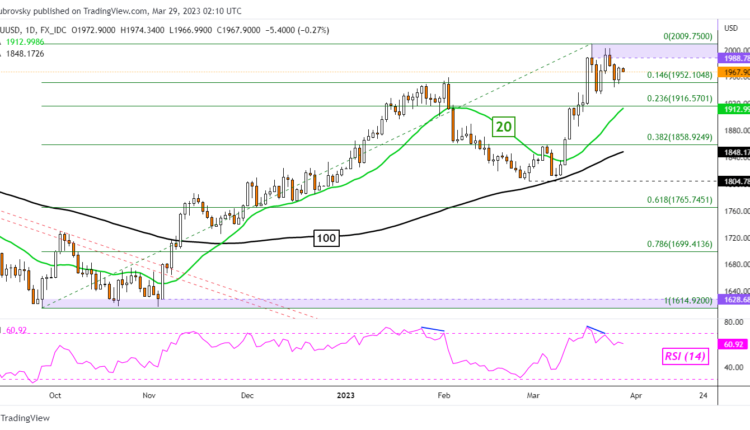Click the purple 1988.78 price tag on axis
The image size is (750, 430).
(733, 59)
